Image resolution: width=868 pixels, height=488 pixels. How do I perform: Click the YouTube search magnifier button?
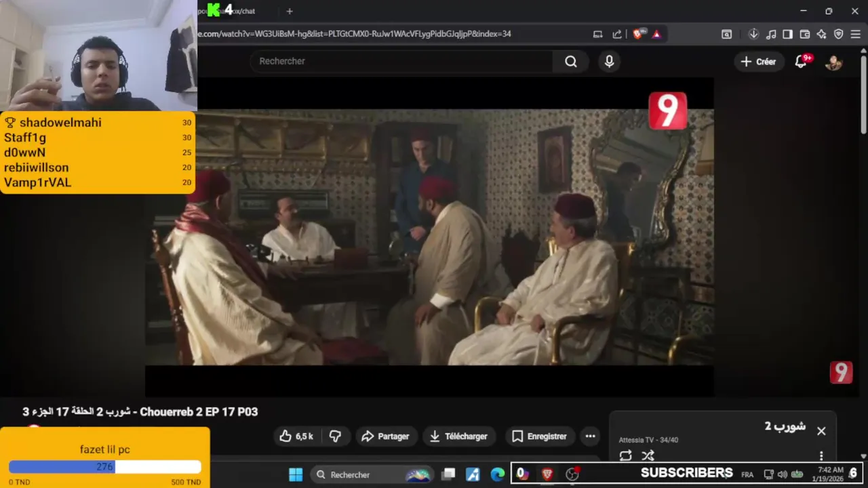(571, 62)
